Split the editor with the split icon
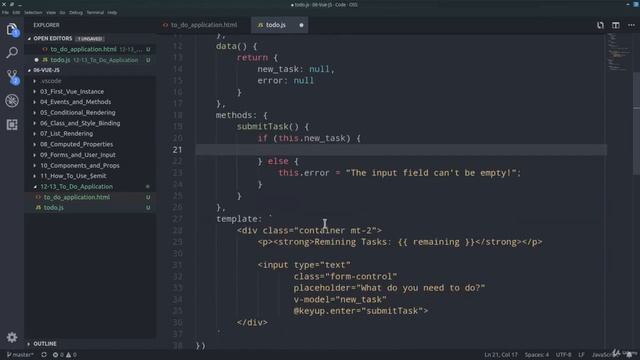 click(616, 25)
